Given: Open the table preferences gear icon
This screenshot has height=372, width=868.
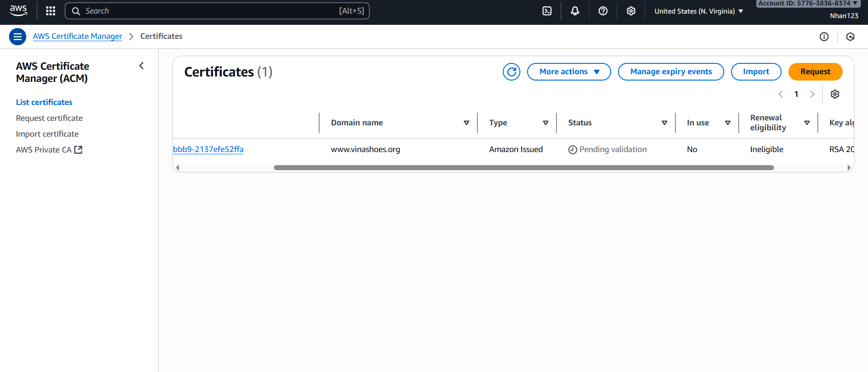Looking at the screenshot, I should click(x=835, y=94).
